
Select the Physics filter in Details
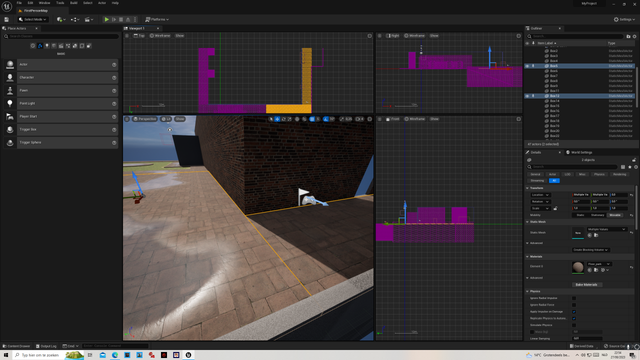[x=599, y=174]
